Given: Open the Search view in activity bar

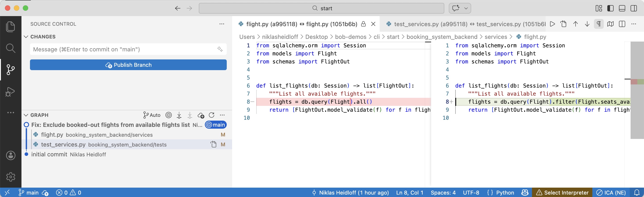Looking at the screenshot, I should click(11, 48).
